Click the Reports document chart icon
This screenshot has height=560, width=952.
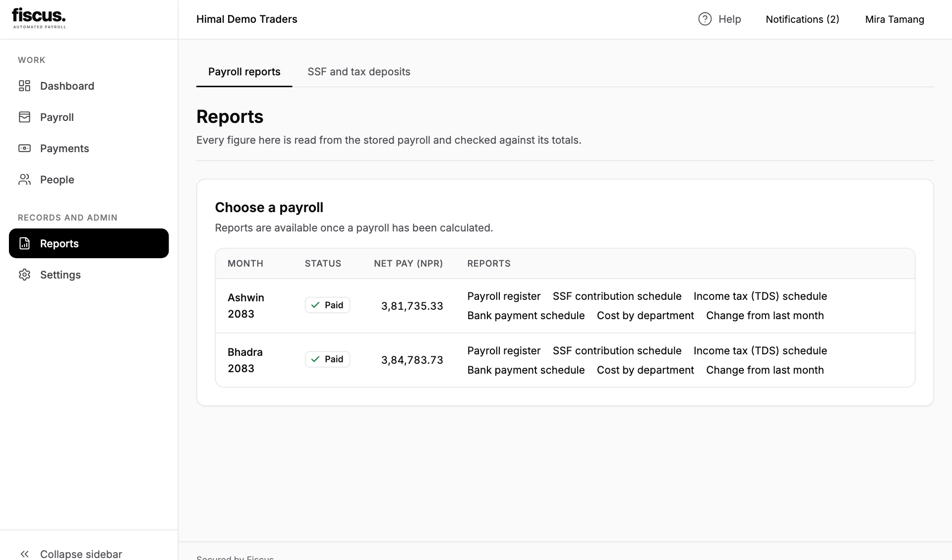click(24, 243)
